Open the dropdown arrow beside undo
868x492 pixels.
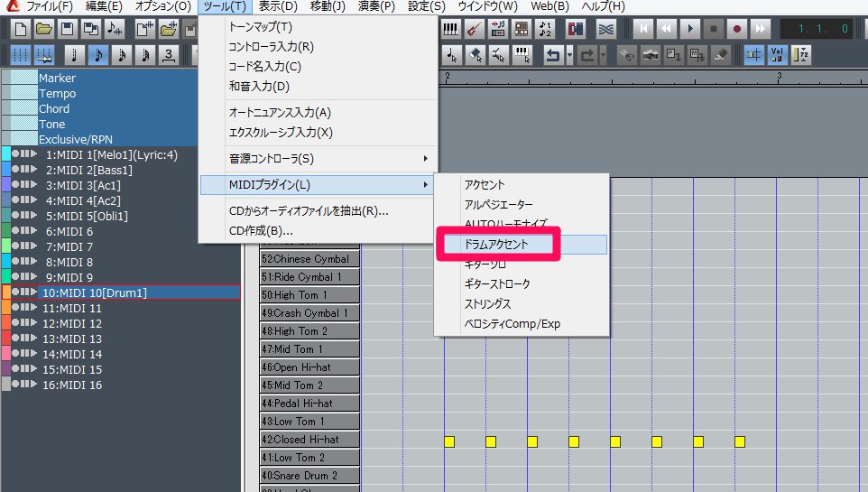coord(570,55)
